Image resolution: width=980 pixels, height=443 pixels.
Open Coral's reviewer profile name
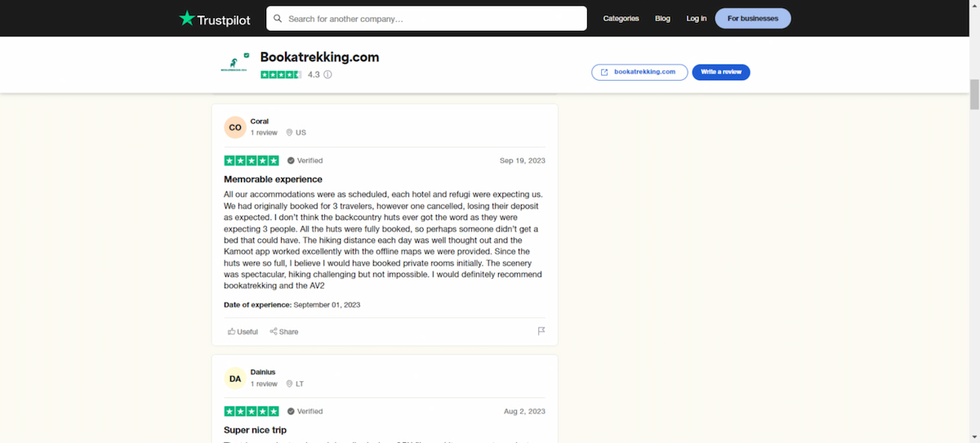pyautogui.click(x=259, y=122)
